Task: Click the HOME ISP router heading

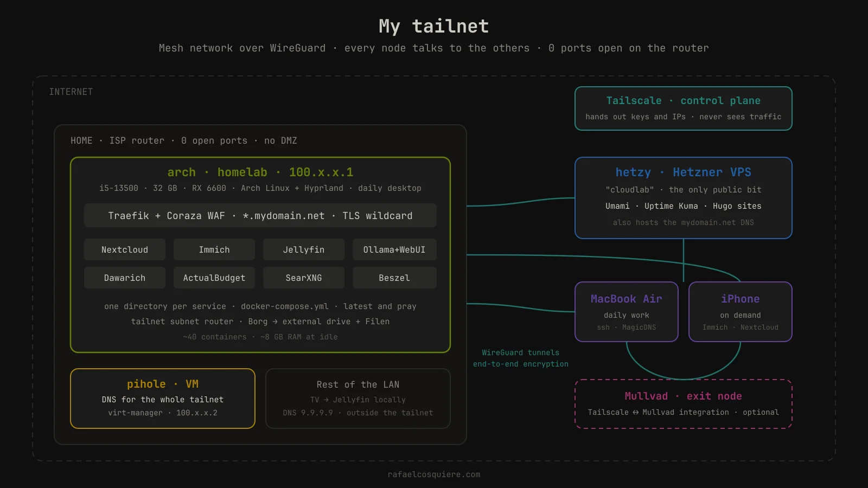Action: [184, 140]
